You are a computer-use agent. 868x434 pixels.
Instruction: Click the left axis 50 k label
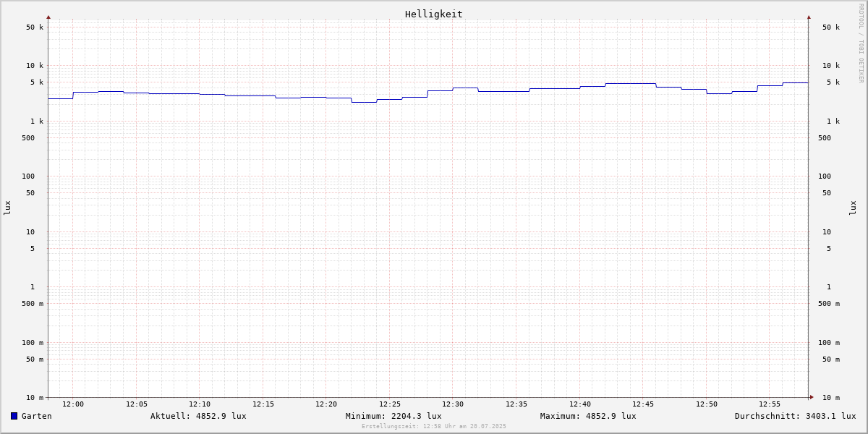click(35, 27)
